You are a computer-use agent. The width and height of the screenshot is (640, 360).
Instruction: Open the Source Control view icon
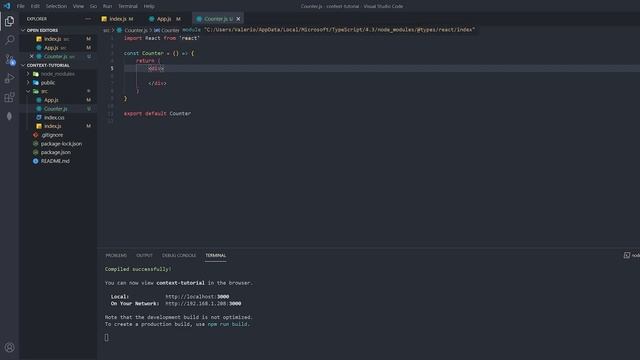coord(9,60)
